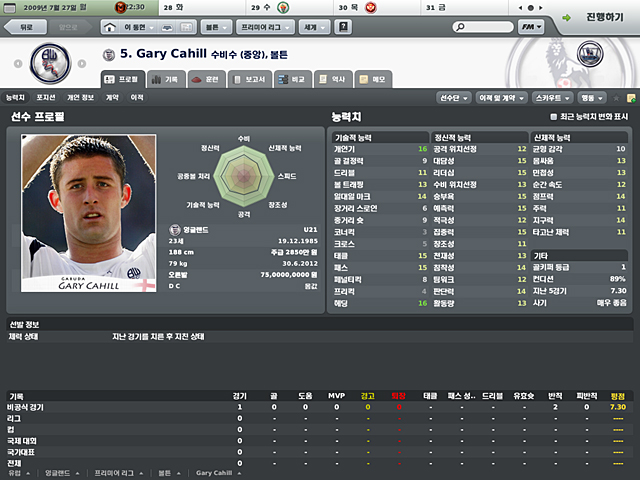
Task: Open the 스카우트 dropdown menu
Action: [x=553, y=98]
